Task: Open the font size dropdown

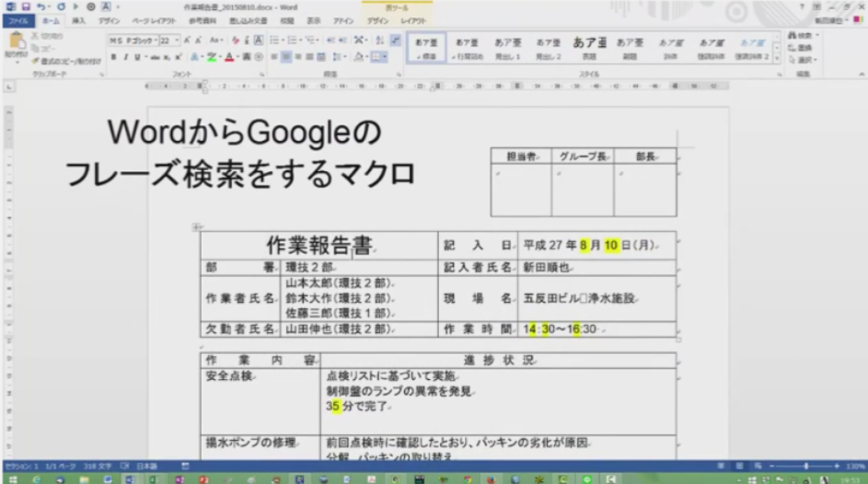Action: [178, 40]
